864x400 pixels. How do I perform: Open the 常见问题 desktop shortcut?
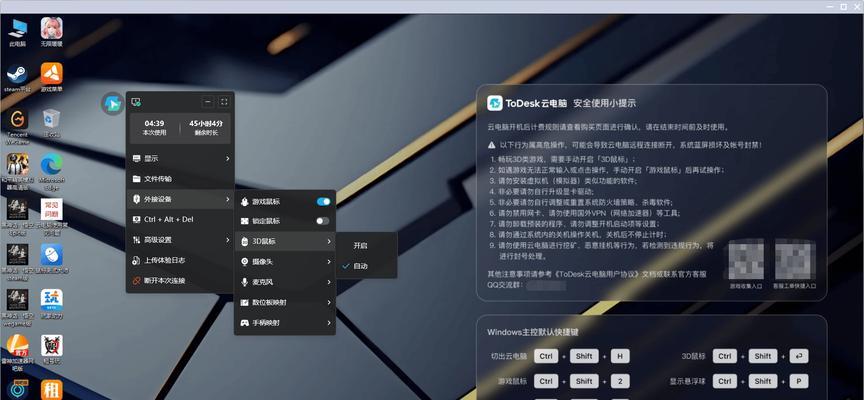click(51, 217)
